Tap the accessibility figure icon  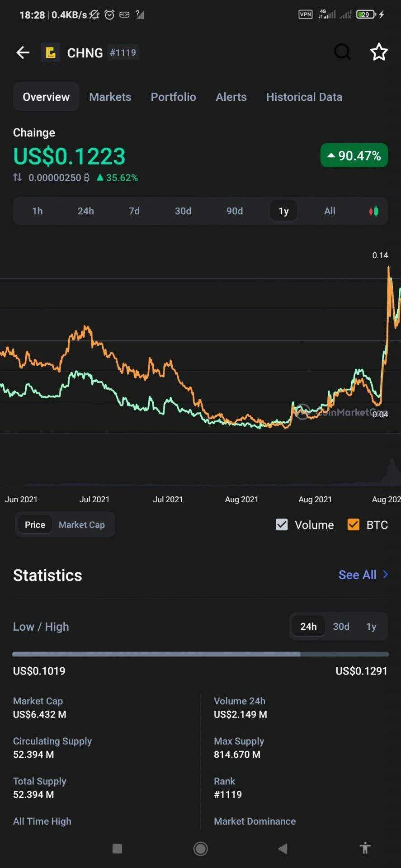point(365,848)
